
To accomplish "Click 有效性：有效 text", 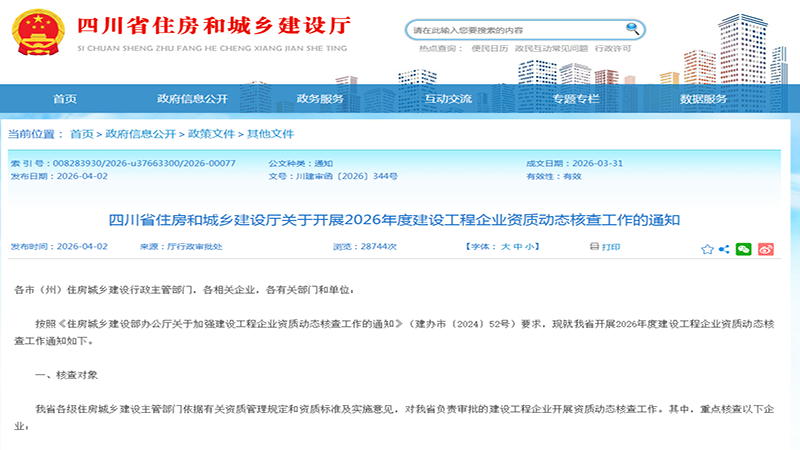I will tap(554, 176).
